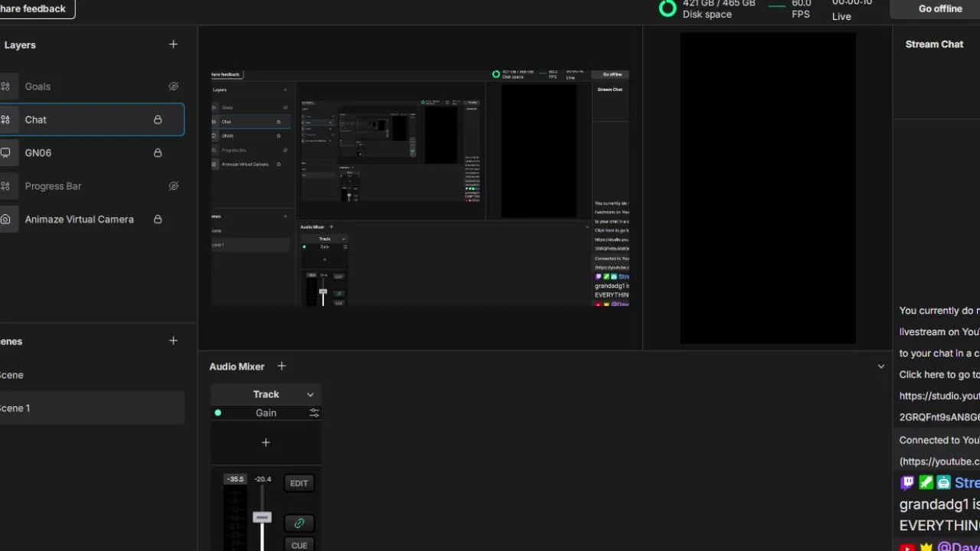Click the -20.4 fader value
Screen dimensions: 980x551
pos(263,479)
